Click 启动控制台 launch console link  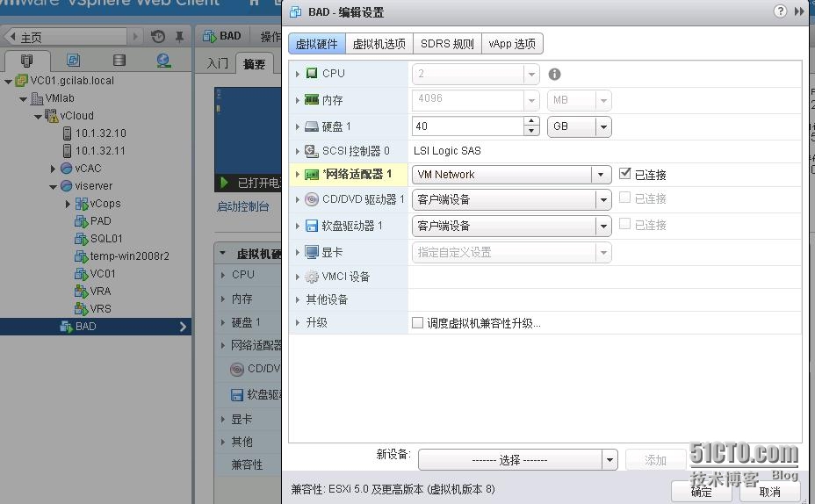point(242,207)
